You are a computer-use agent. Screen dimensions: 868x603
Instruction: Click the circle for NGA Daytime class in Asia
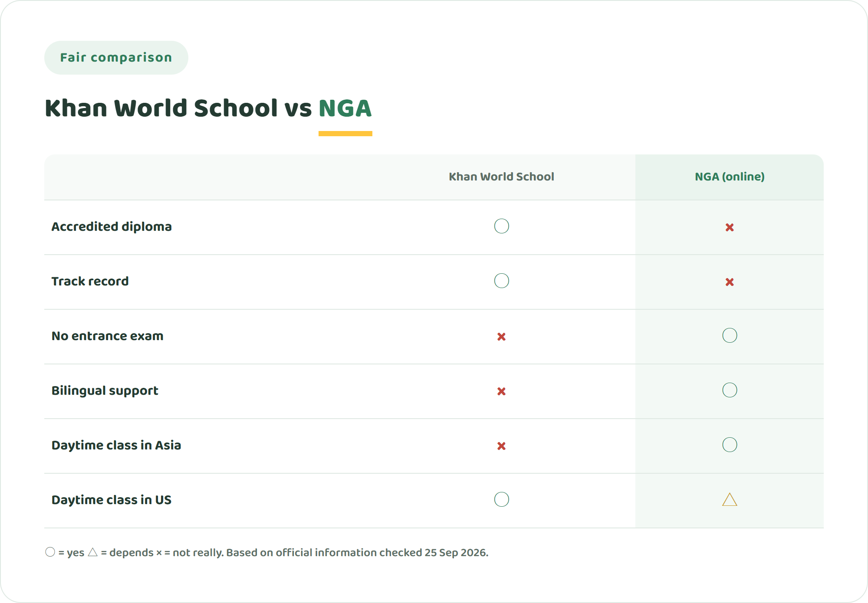point(730,445)
